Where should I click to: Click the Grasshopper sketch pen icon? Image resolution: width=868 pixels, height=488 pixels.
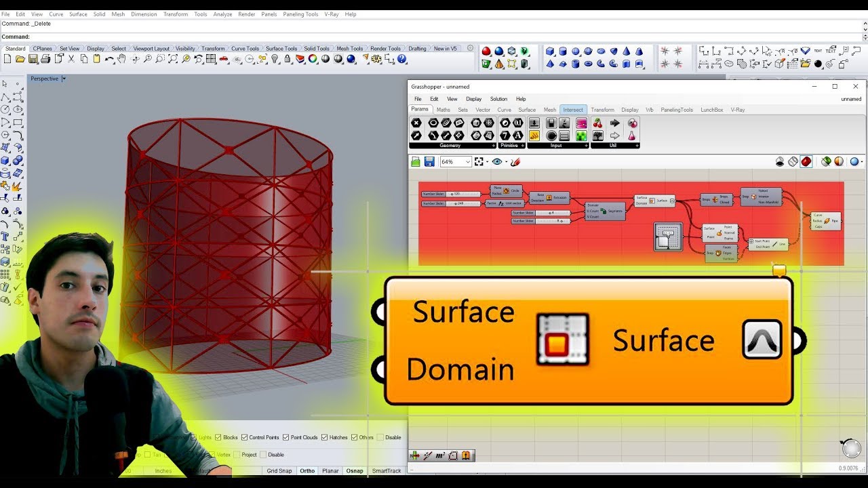[x=515, y=161]
